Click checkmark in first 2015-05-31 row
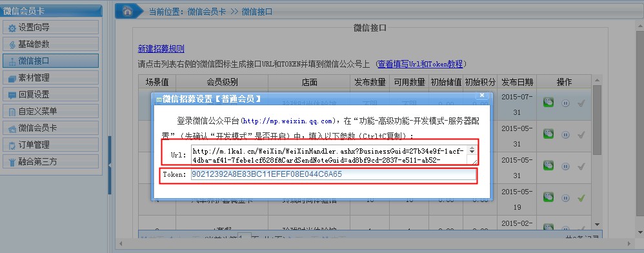644x253 pixels. [x=581, y=134]
